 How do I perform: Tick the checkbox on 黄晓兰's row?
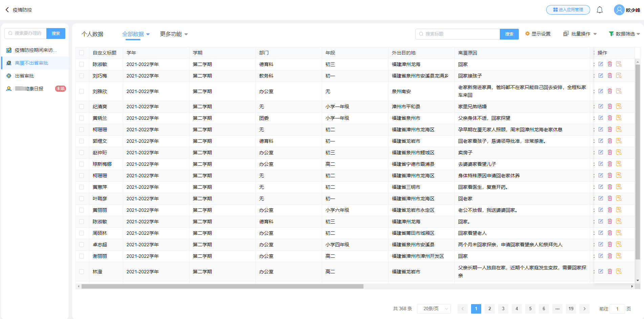point(82,118)
